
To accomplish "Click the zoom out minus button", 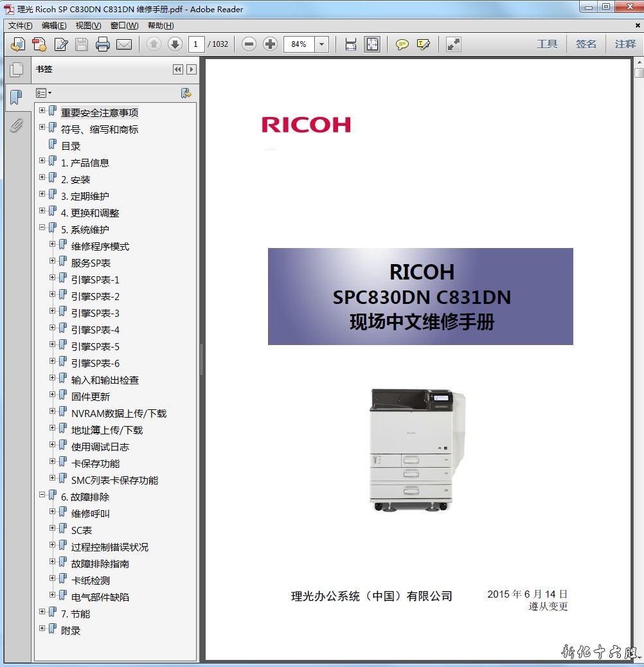I will click(x=249, y=44).
